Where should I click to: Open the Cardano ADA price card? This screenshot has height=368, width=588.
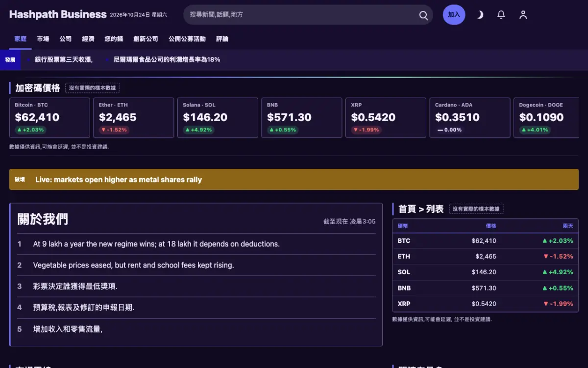[x=470, y=118]
